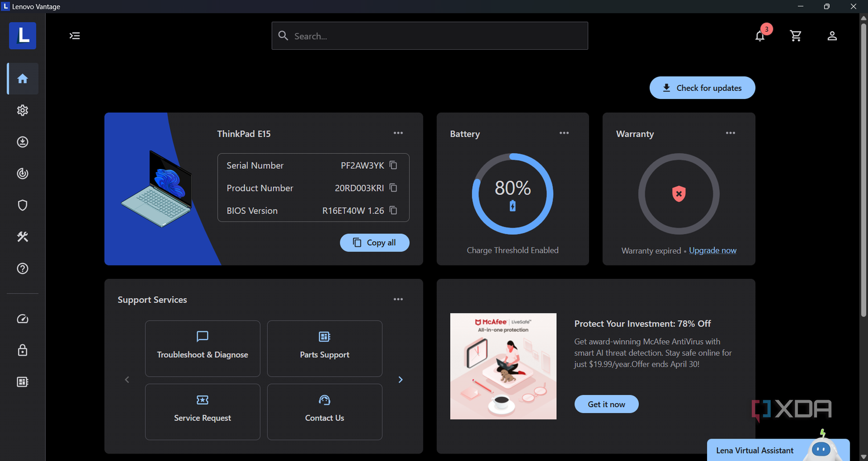Go to the Home sidebar tab
Screen dimensions: 868x461
(x=23, y=79)
